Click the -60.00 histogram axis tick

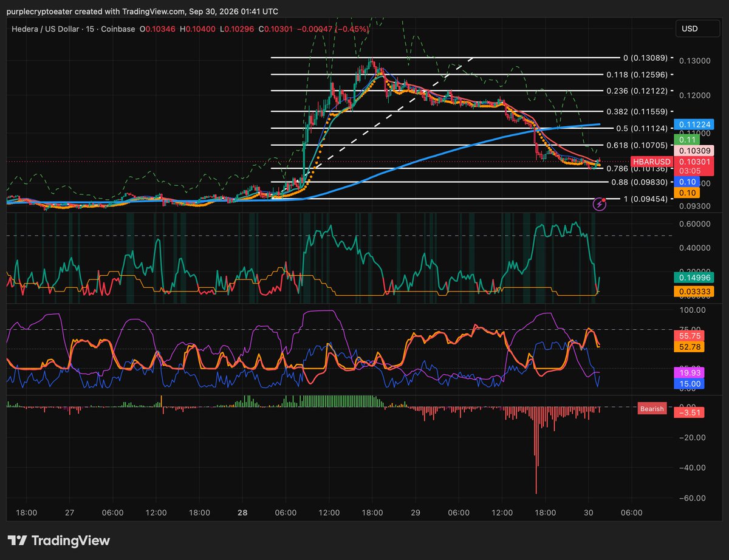point(691,498)
